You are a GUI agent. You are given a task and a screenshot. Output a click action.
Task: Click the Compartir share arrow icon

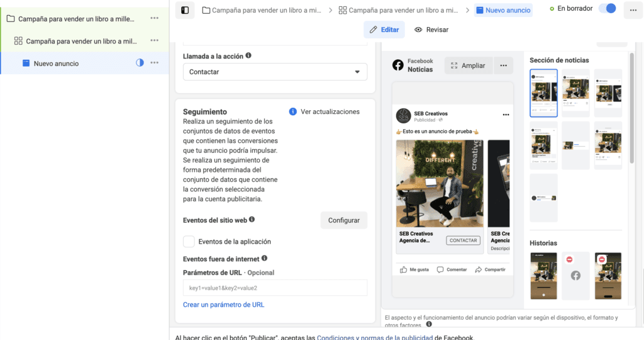coord(479,269)
